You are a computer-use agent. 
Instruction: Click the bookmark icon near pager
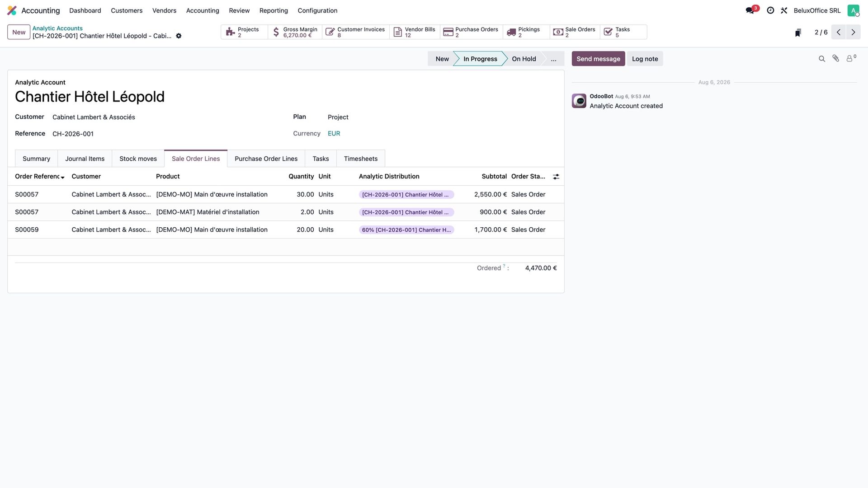click(798, 33)
